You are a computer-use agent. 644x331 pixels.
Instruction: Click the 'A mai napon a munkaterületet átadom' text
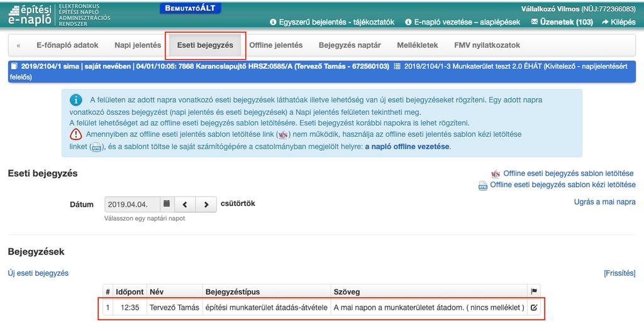coord(399,307)
